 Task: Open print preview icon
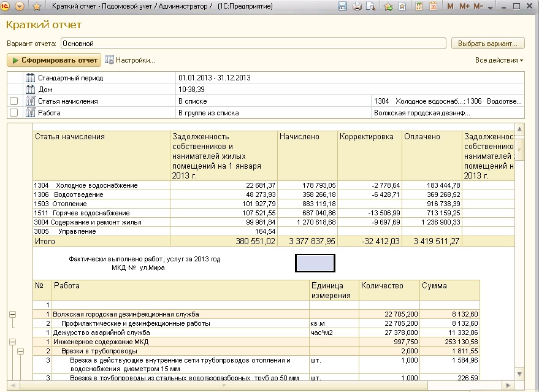(x=370, y=6)
